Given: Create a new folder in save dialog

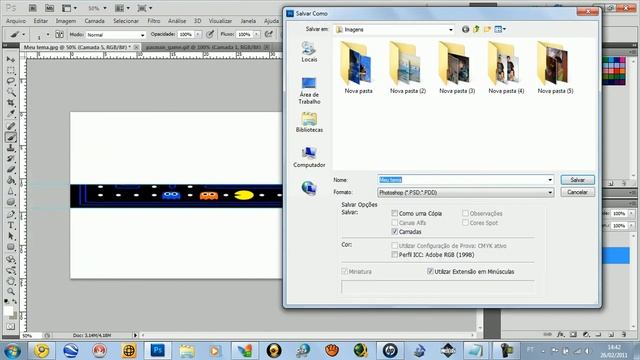Looking at the screenshot, I should tap(487, 29).
